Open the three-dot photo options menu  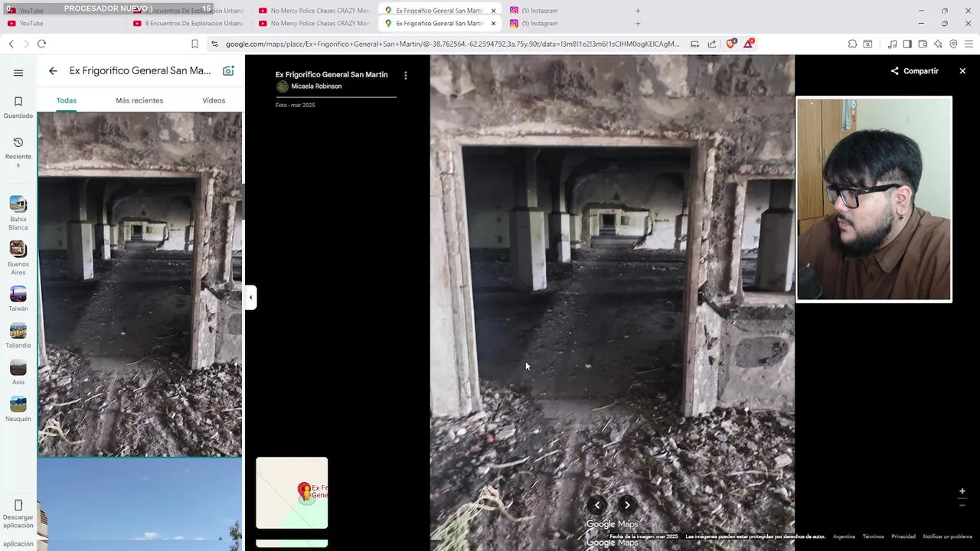click(405, 76)
